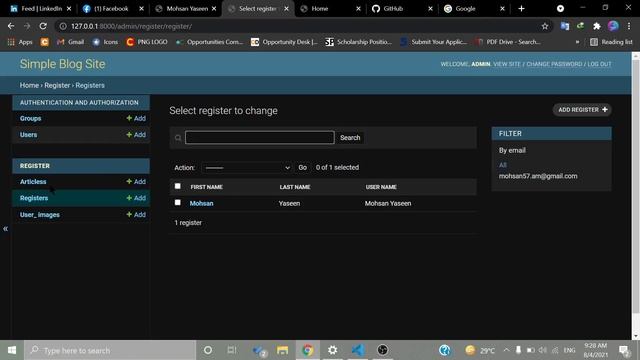Bookmark this page with the star icon

545,26
